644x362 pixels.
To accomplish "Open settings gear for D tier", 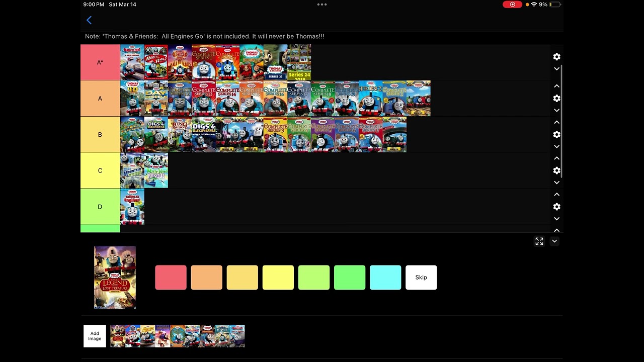I will point(556,207).
